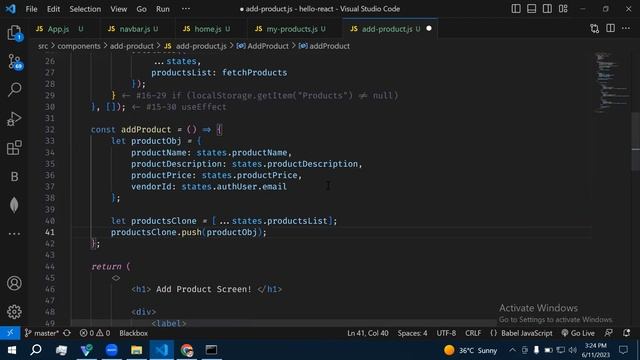Open the VS Code notifications bell

[627, 333]
